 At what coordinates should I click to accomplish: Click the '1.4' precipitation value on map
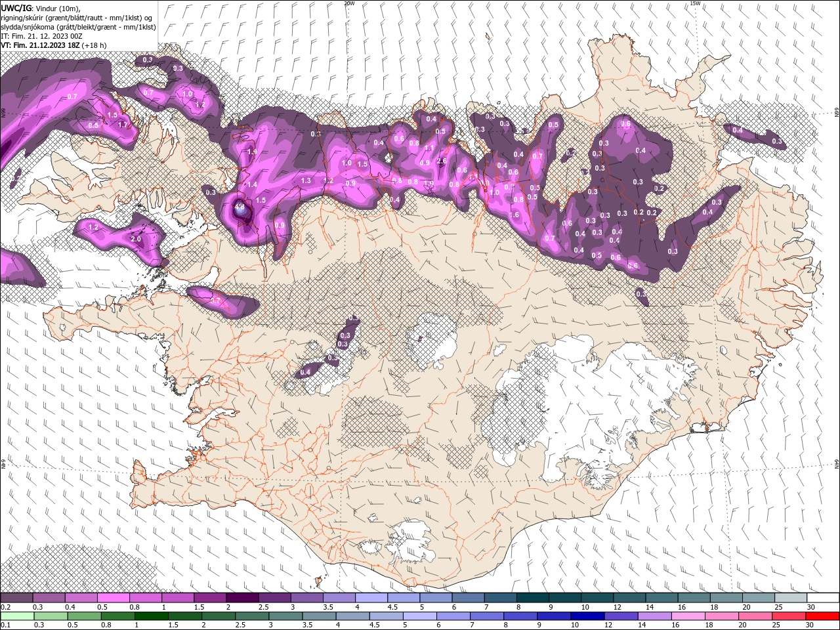(x=252, y=185)
